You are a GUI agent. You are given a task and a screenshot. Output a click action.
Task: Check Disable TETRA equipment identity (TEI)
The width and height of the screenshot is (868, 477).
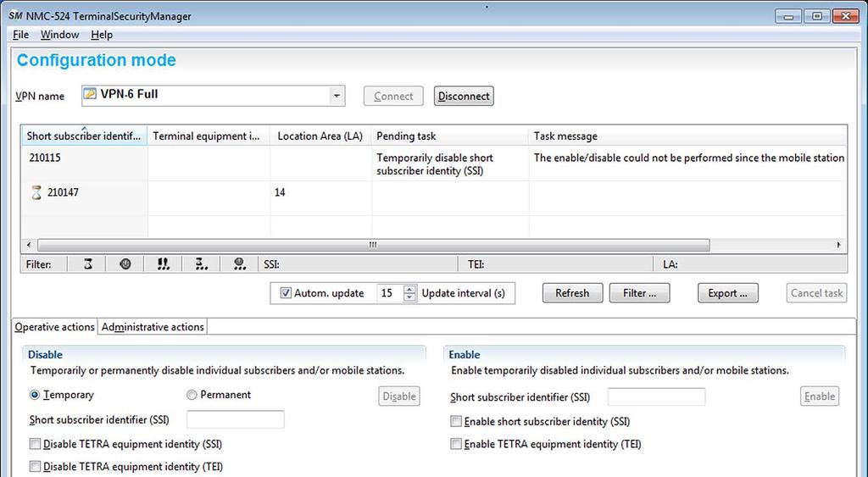coord(35,467)
